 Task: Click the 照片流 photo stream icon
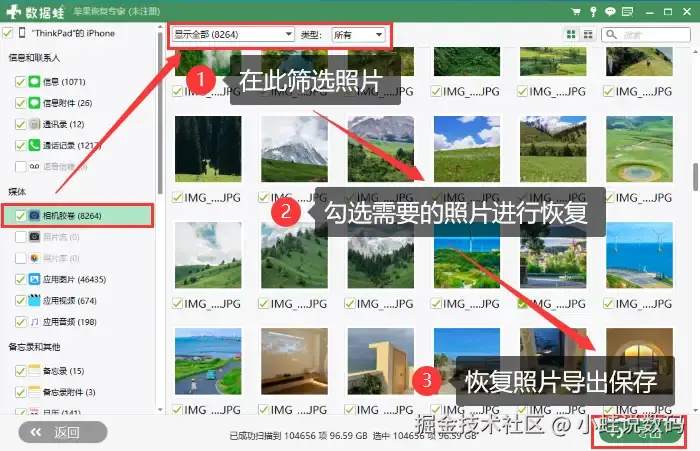pyautogui.click(x=34, y=237)
